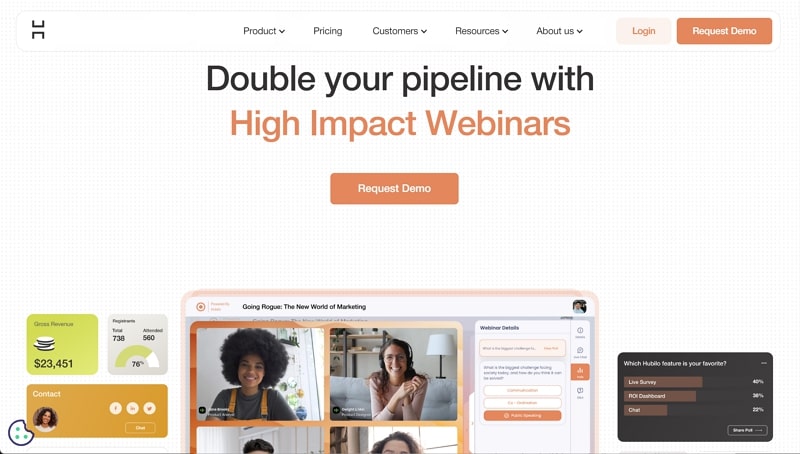
Task: Click the Facebook icon in Contact card
Action: 115,408
